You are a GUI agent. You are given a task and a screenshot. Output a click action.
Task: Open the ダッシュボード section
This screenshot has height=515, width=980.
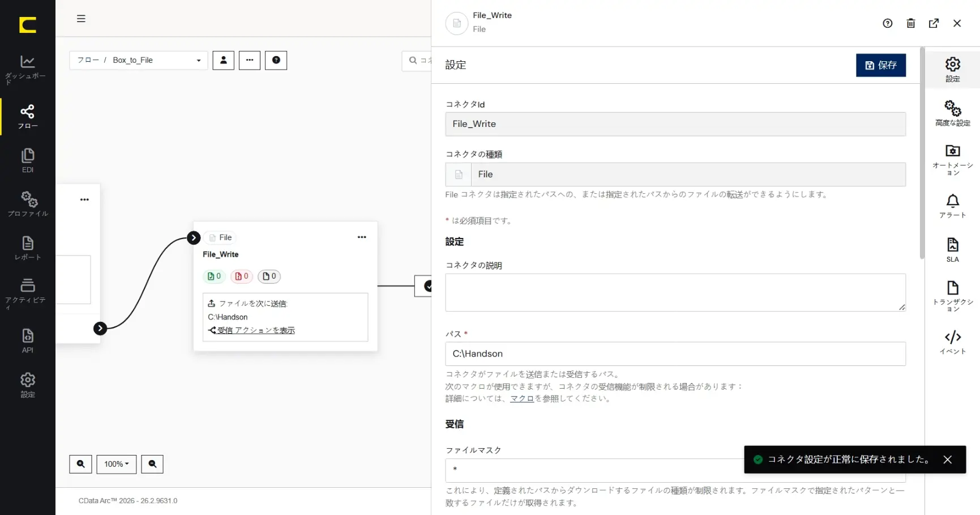click(x=27, y=70)
